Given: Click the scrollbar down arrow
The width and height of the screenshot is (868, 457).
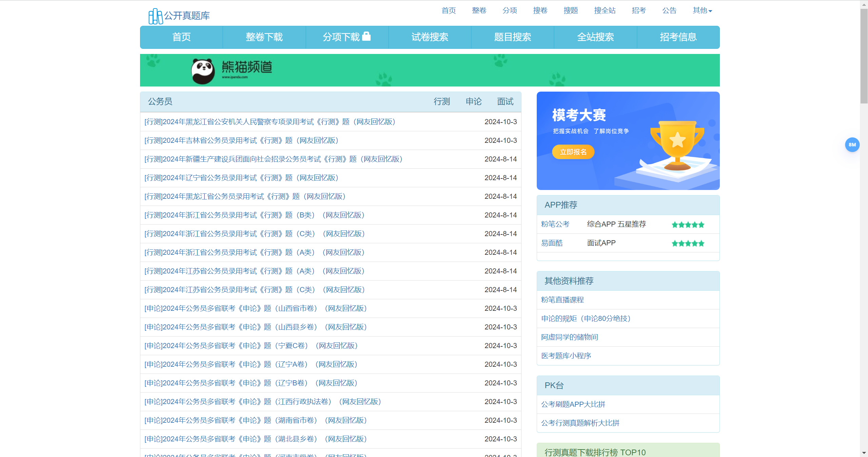Looking at the screenshot, I should [x=864, y=453].
